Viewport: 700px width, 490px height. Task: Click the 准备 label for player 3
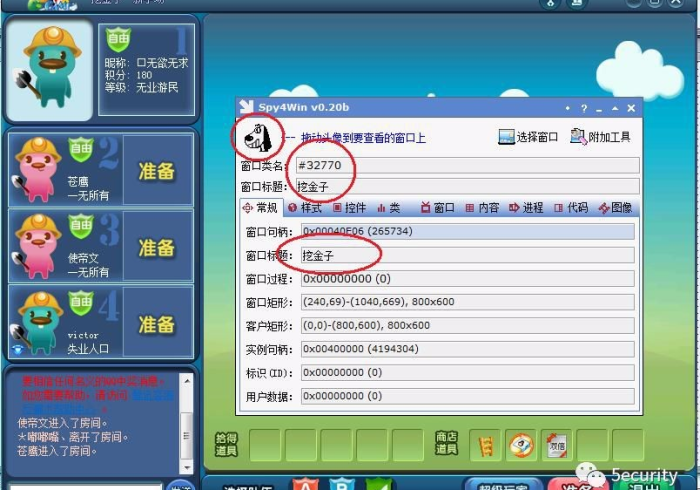(x=157, y=246)
